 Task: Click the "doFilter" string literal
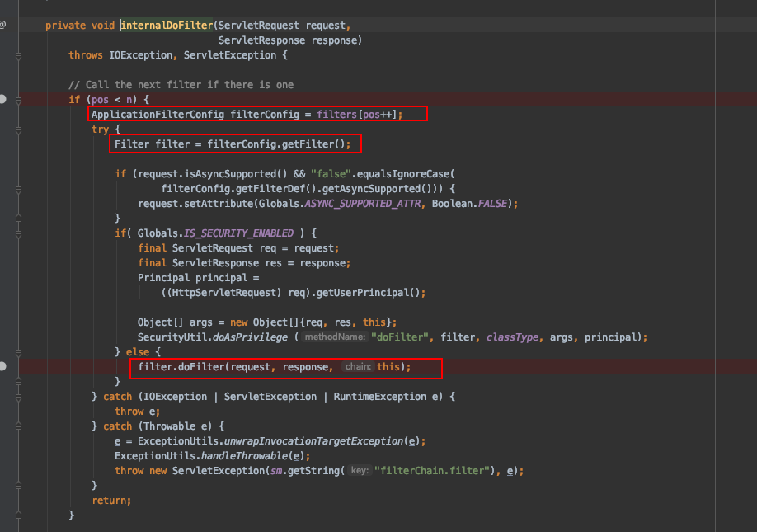point(399,337)
